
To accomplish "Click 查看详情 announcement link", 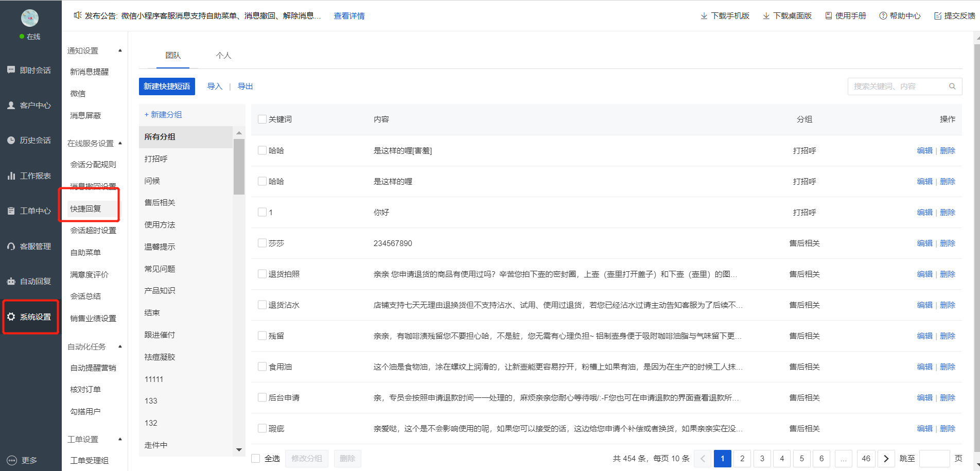I will point(349,16).
